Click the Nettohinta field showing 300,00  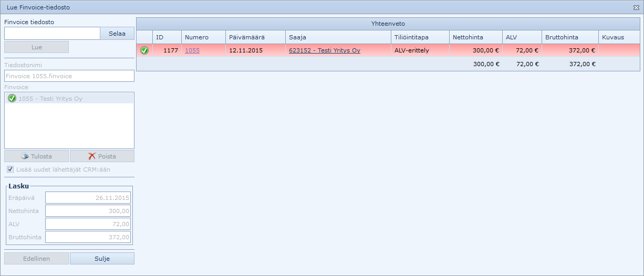pos(88,211)
